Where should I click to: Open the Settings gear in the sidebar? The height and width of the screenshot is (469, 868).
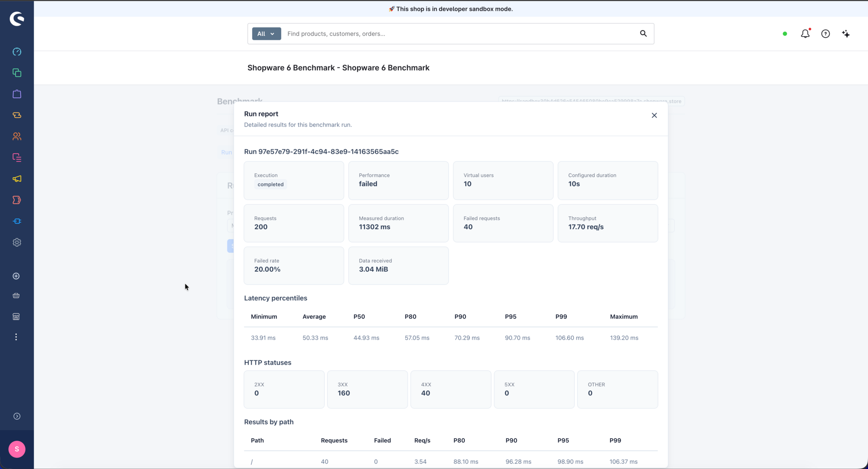tap(17, 242)
